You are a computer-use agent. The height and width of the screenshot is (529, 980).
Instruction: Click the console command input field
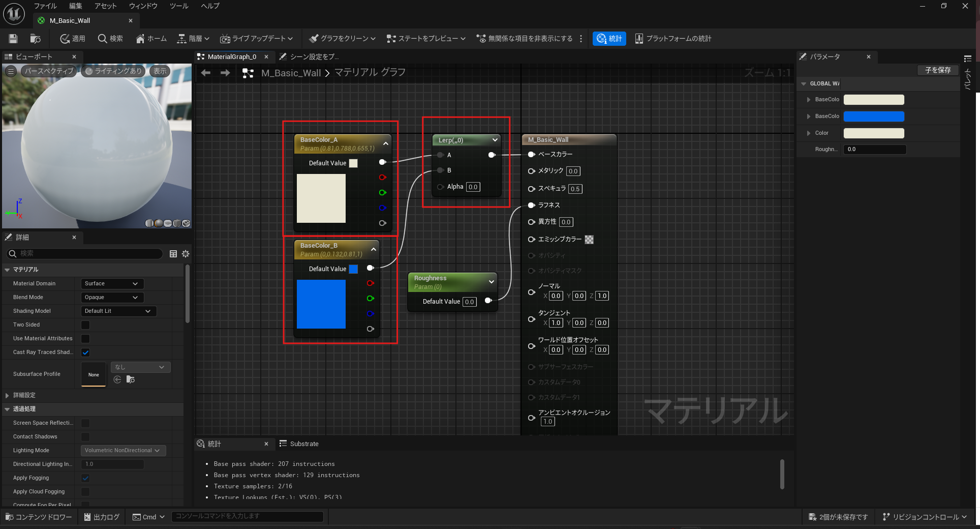coord(247,516)
